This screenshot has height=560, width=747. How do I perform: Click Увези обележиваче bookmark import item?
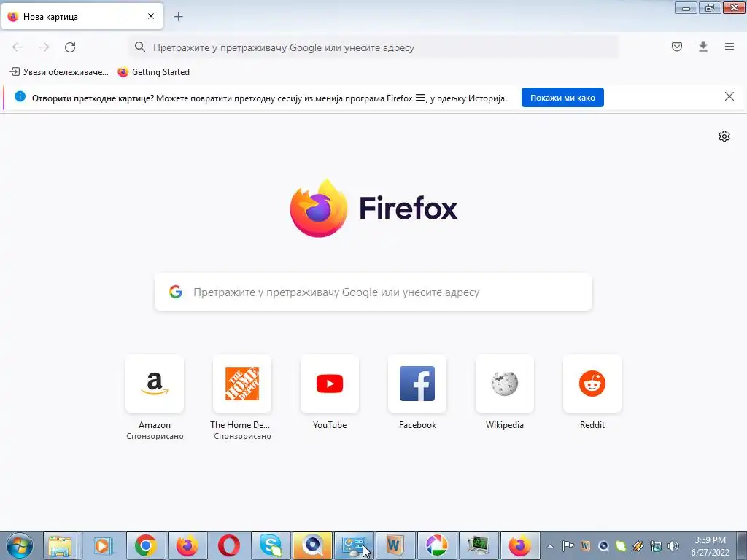coord(59,72)
